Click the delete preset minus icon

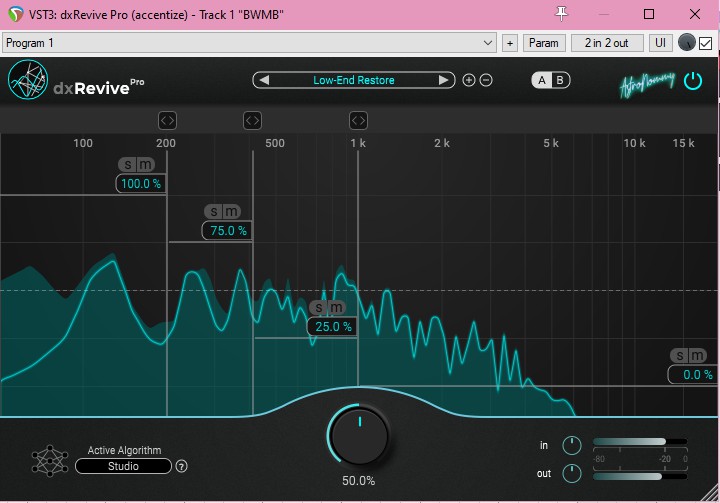486,80
